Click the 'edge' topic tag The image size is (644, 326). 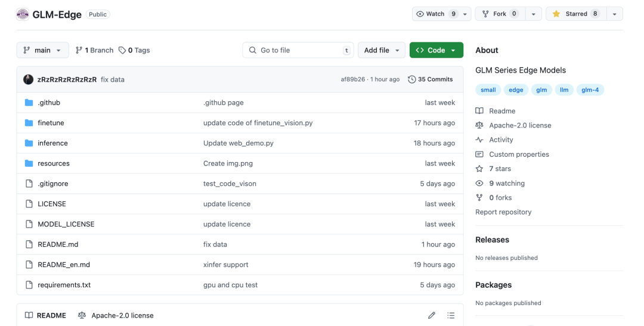click(516, 90)
